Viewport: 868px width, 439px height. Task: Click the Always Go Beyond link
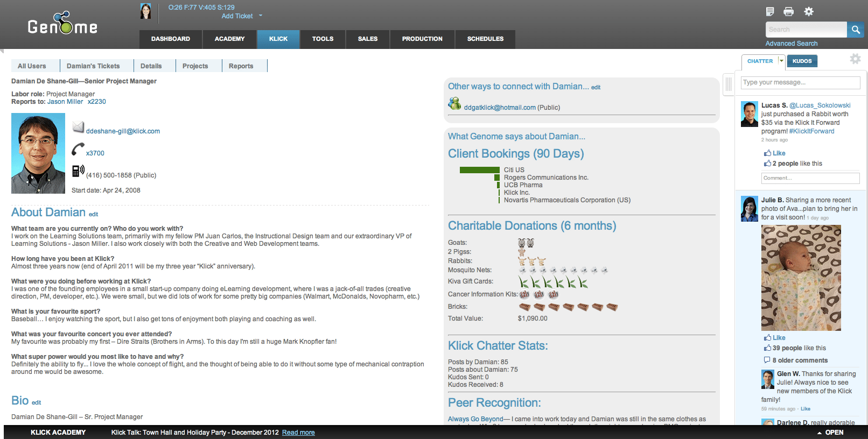point(475,419)
